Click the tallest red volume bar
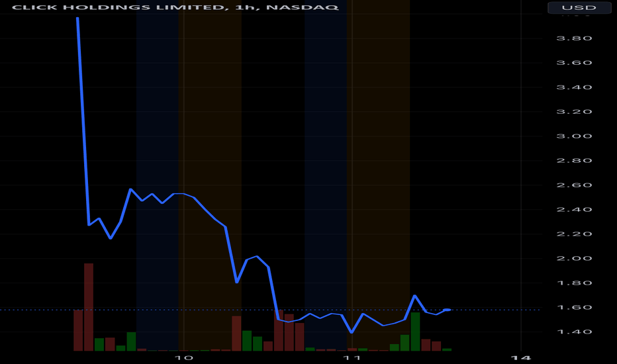The width and height of the screenshot is (617, 364). pyautogui.click(x=89, y=307)
